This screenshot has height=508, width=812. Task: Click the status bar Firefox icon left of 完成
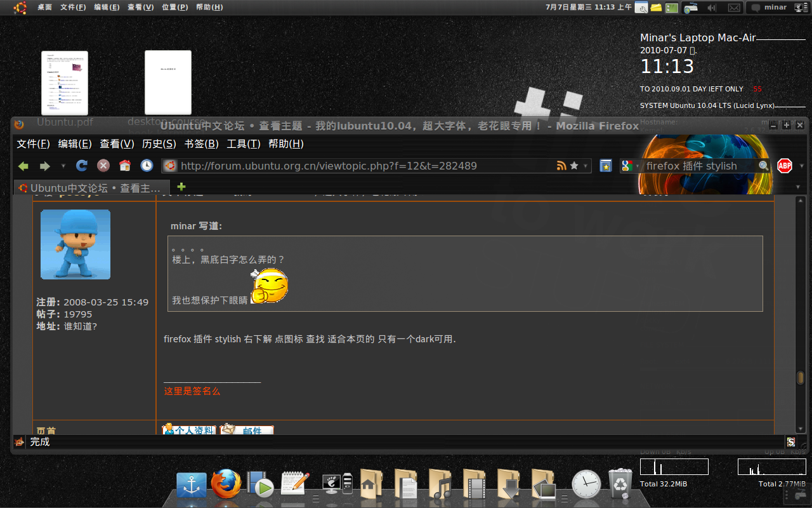pos(19,442)
